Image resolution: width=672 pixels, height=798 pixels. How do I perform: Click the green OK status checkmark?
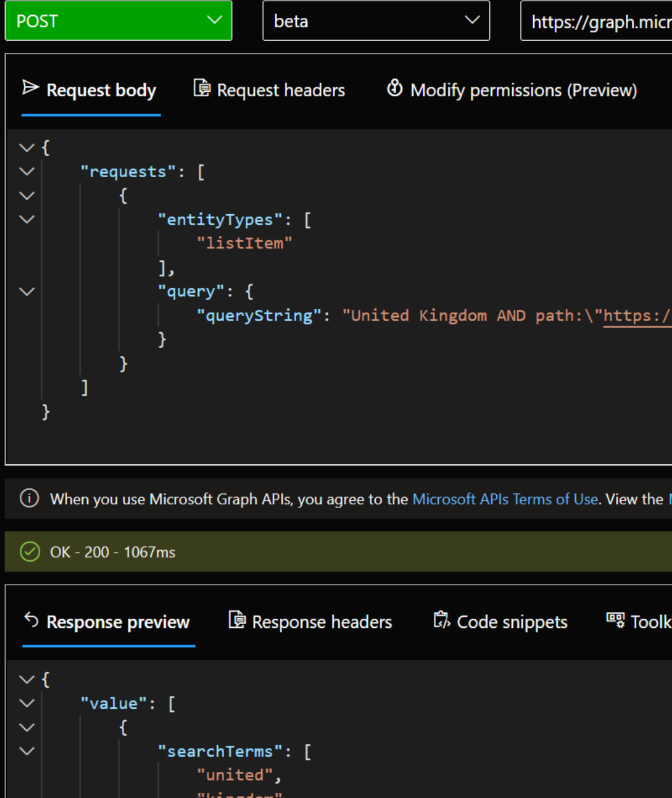click(30, 551)
